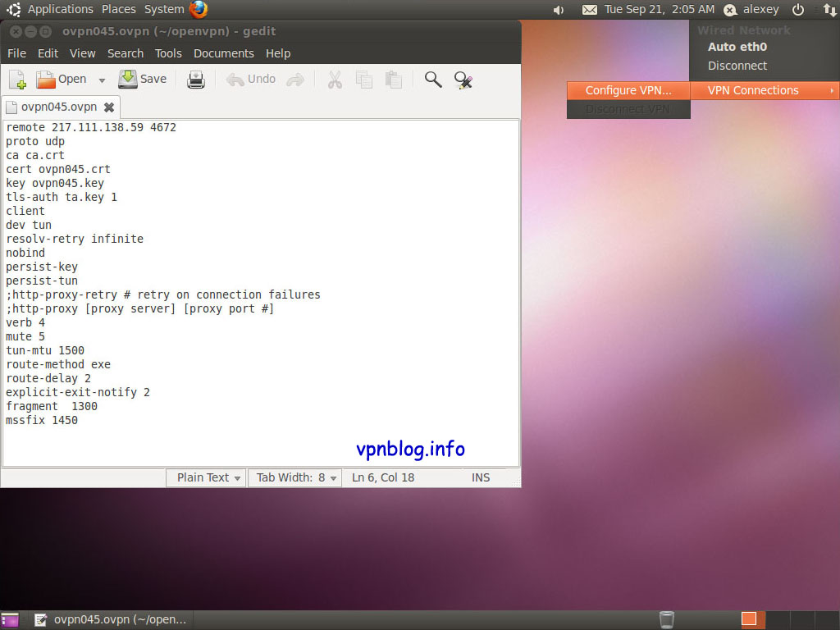Expand the VPN Connections submenu

(x=765, y=90)
